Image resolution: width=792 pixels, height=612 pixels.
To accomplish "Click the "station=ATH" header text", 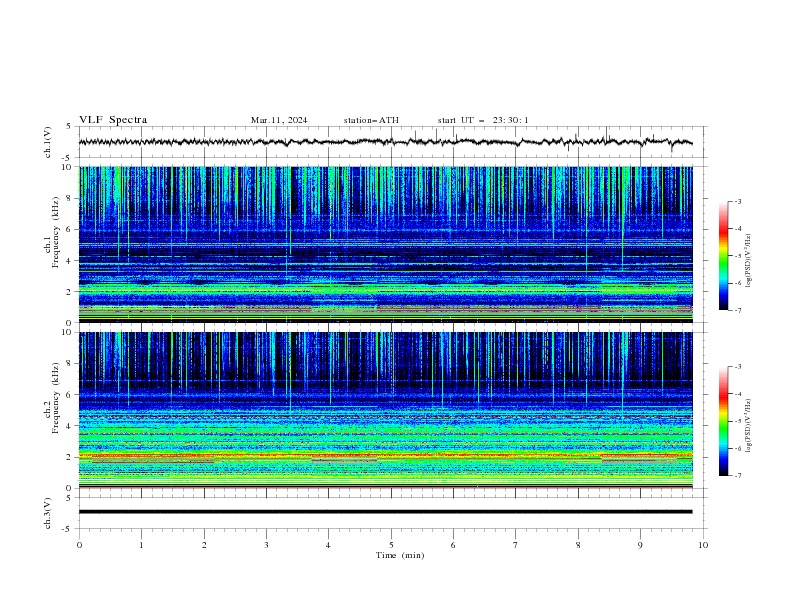I will tap(371, 120).
